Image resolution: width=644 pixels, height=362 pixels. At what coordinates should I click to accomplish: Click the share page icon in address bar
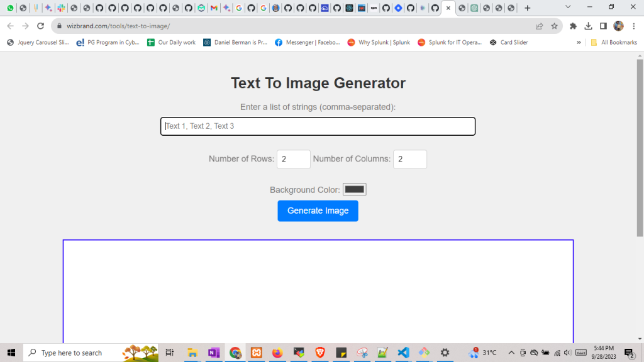click(539, 26)
